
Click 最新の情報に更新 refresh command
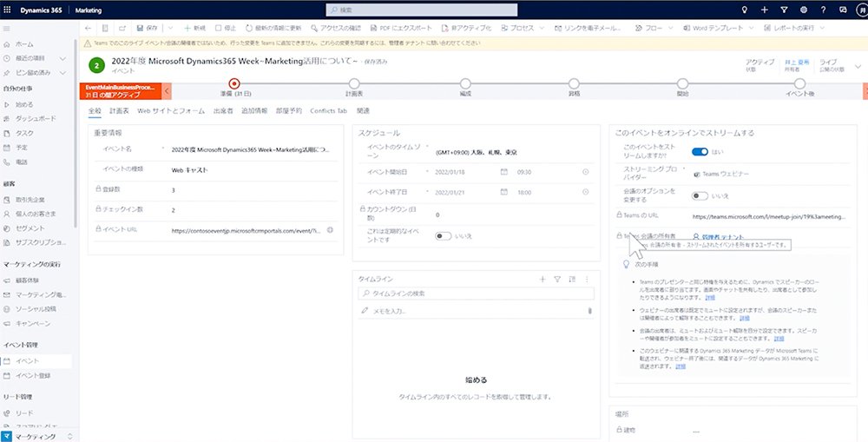click(273, 28)
